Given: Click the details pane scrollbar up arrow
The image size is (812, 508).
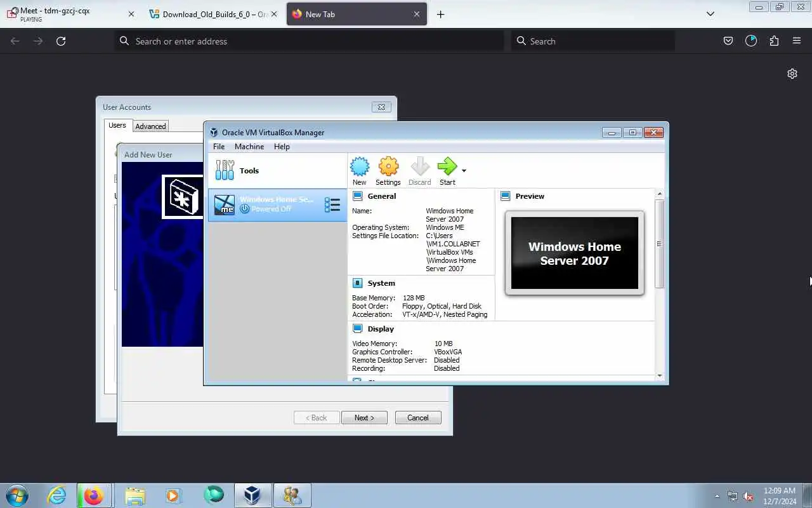Looking at the screenshot, I should (660, 194).
